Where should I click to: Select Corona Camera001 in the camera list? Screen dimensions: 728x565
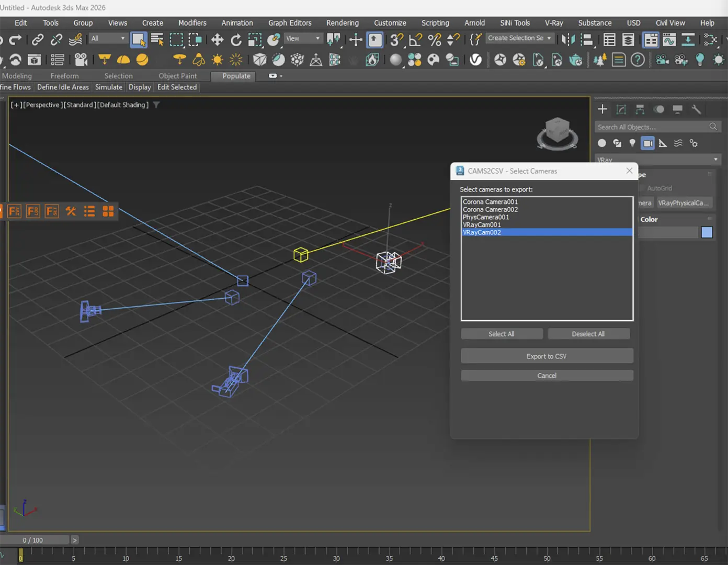tap(547, 202)
